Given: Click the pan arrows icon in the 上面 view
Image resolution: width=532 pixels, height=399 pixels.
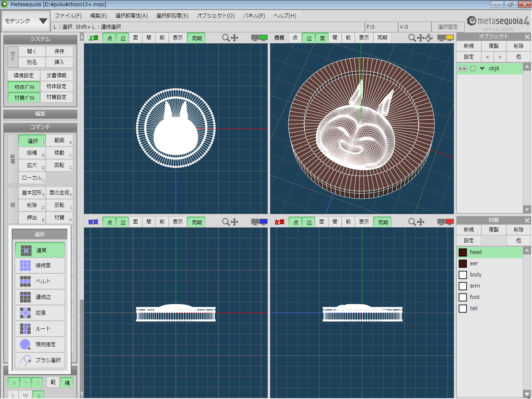Looking at the screenshot, I should [234, 38].
